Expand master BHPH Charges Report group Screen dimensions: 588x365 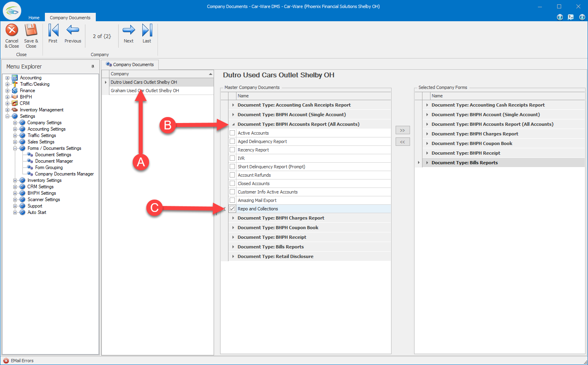pyautogui.click(x=233, y=218)
